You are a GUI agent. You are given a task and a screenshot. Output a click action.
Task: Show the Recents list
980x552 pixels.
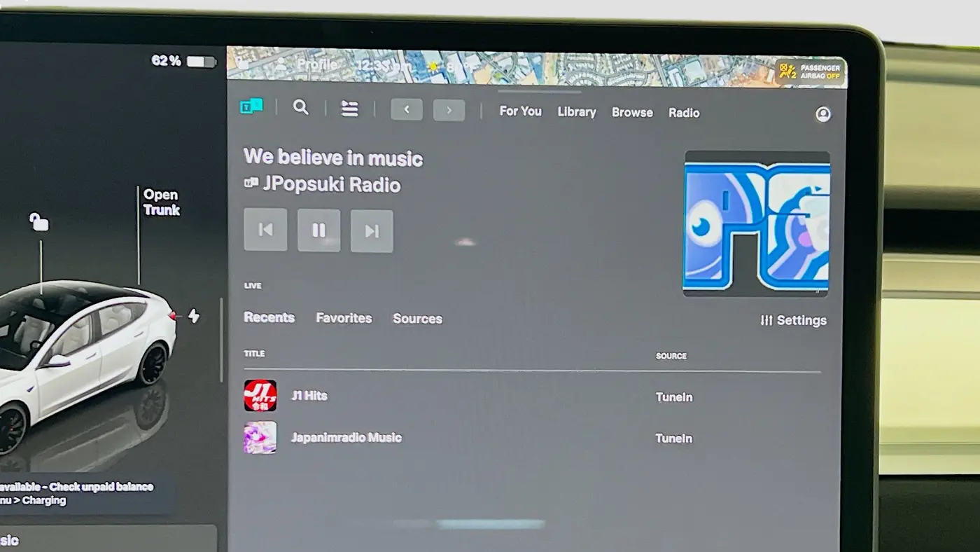[269, 317]
